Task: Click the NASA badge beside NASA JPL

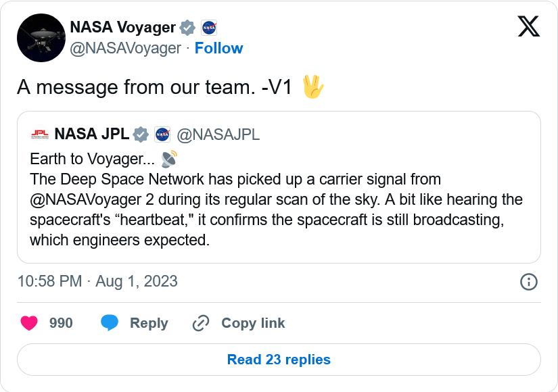Action: tap(162, 134)
